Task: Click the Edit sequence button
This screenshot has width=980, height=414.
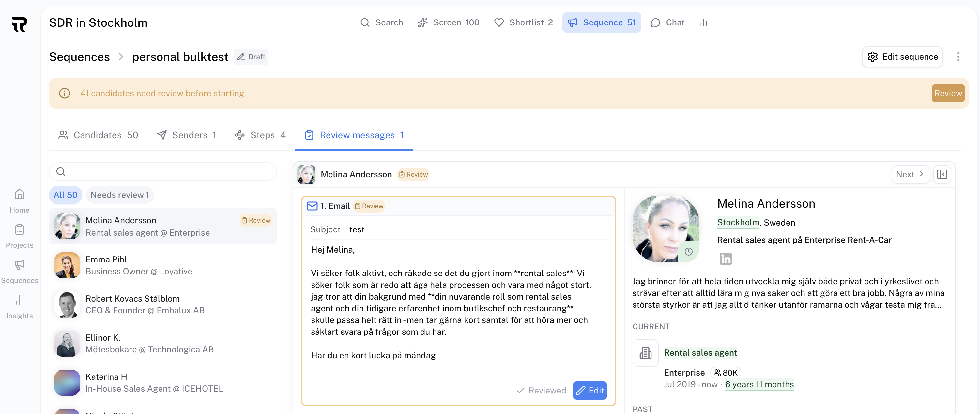Action: [x=902, y=57]
